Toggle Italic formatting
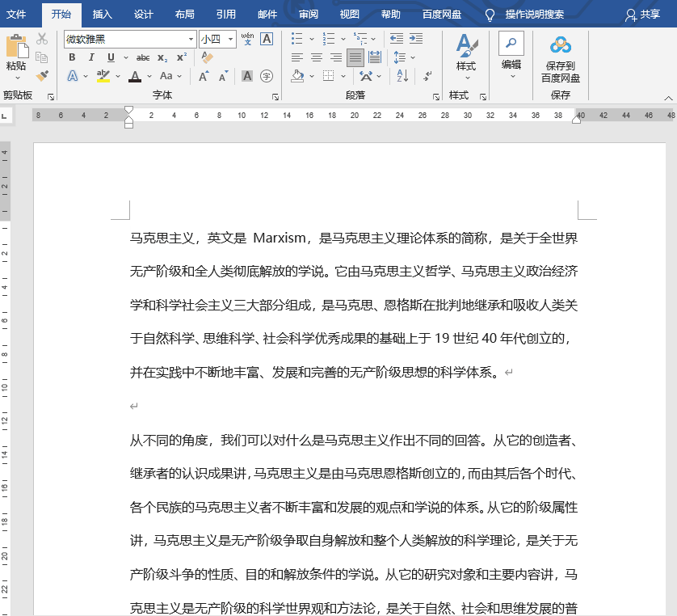Screen dimensions: 677x616 [90, 57]
